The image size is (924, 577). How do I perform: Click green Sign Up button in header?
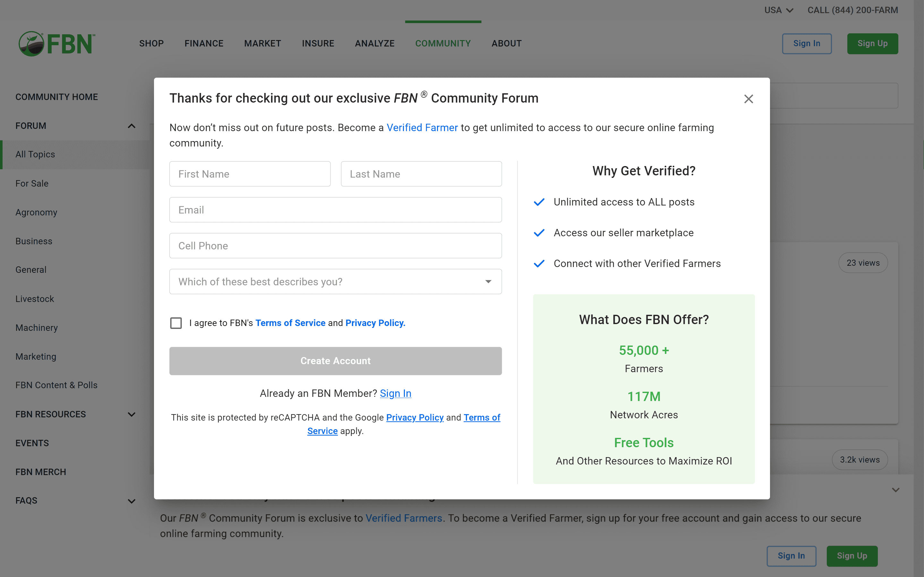[872, 44]
